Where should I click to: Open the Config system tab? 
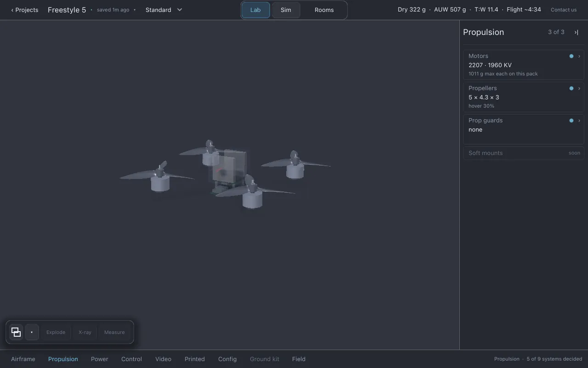227,359
